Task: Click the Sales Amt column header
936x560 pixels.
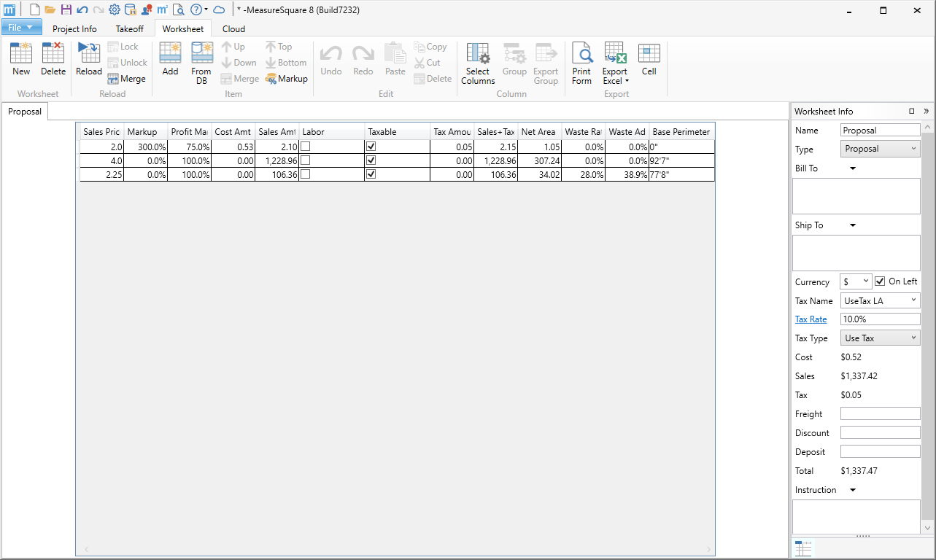Action: point(277,132)
